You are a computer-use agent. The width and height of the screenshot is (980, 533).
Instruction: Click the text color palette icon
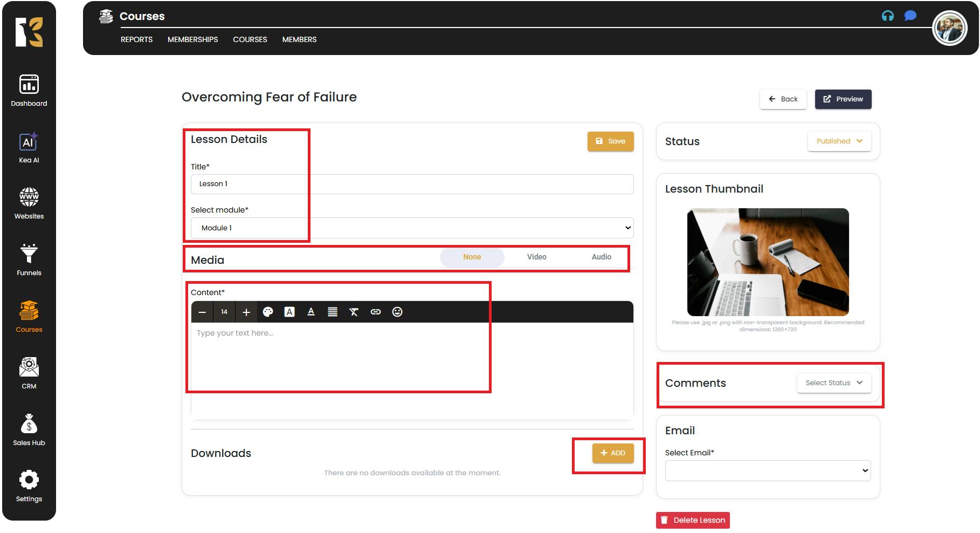pyautogui.click(x=268, y=312)
